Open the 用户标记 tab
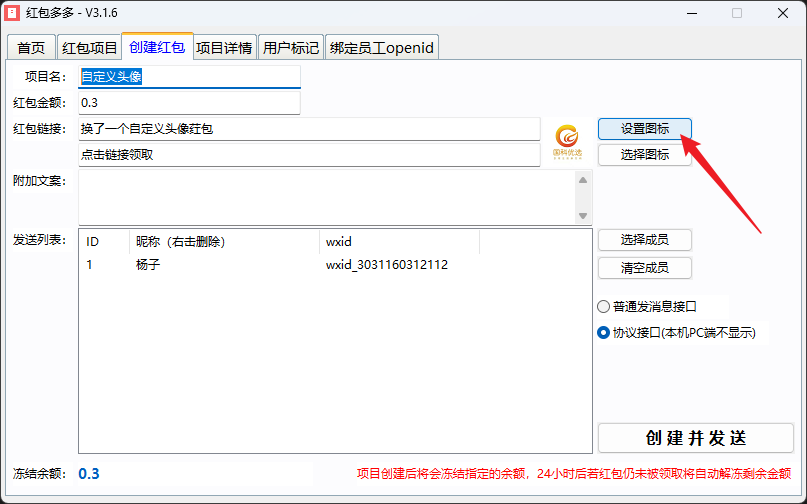Screen dimensions: 807x504 291,48
